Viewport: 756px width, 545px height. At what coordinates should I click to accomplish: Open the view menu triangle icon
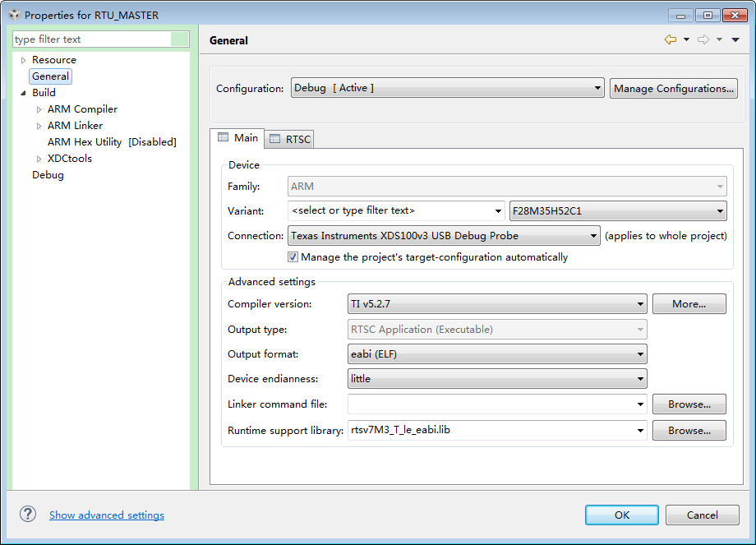[735, 39]
